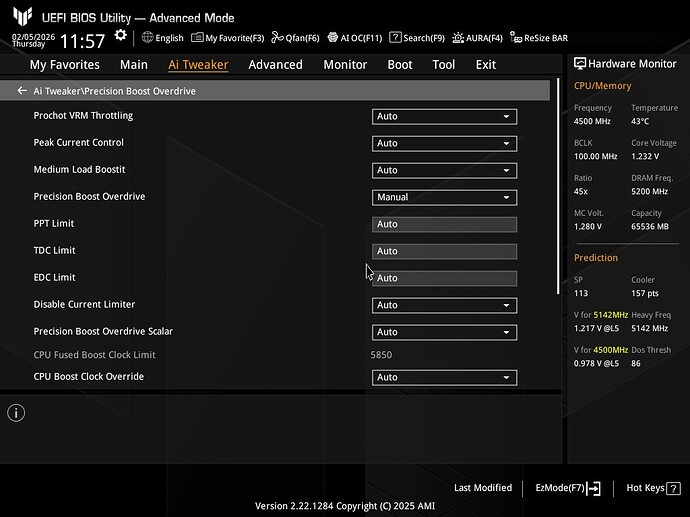Click the Version 2.22.1284 copyright text
Image resolution: width=690 pixels, height=517 pixels.
coord(345,506)
